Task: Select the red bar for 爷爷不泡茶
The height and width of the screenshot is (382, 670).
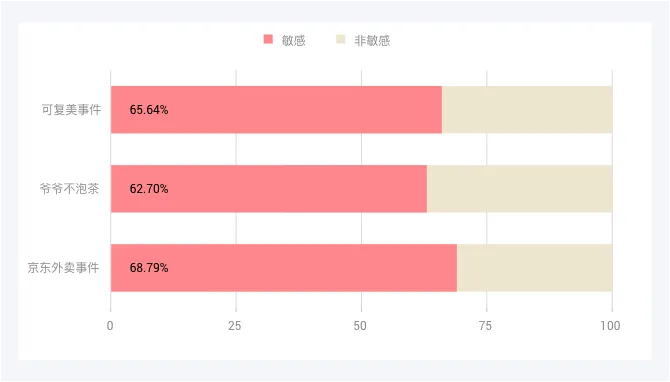Action: 269,189
